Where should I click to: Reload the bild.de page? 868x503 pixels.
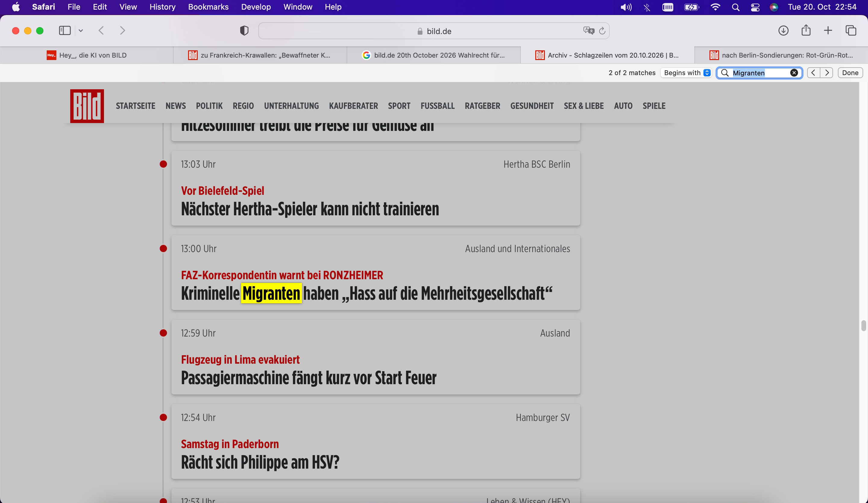602,31
